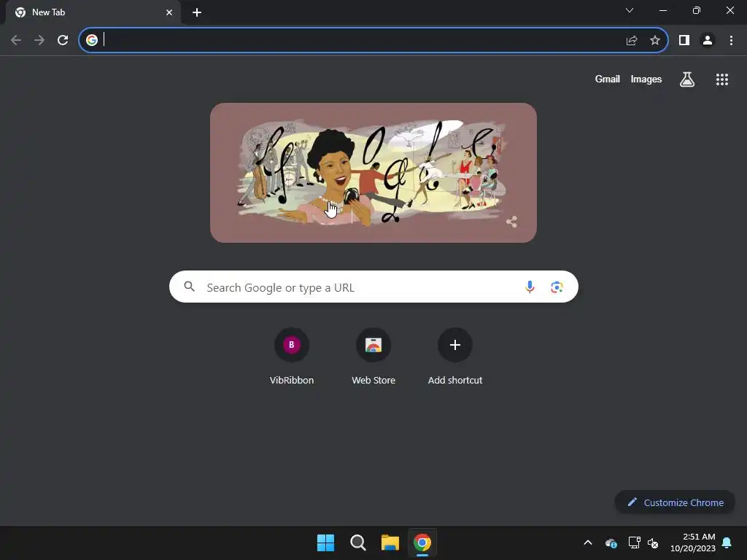This screenshot has height=560, width=747.
Task: Open Windows taskbar search
Action: pyautogui.click(x=357, y=542)
